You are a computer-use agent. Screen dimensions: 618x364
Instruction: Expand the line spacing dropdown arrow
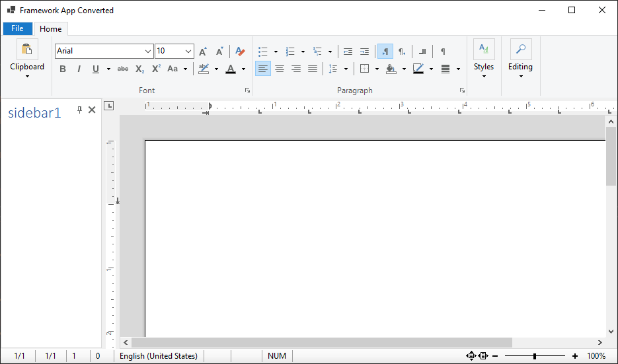pos(346,69)
